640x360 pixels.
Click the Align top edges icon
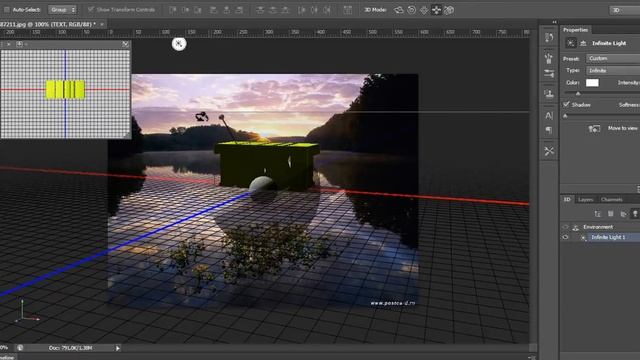click(x=173, y=10)
